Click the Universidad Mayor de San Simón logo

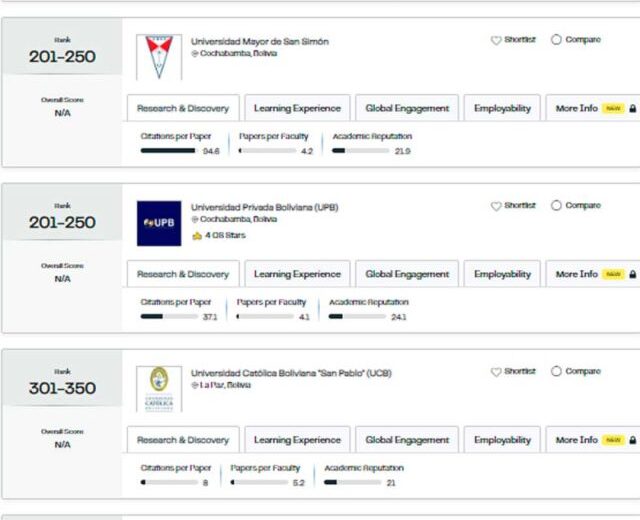159,57
